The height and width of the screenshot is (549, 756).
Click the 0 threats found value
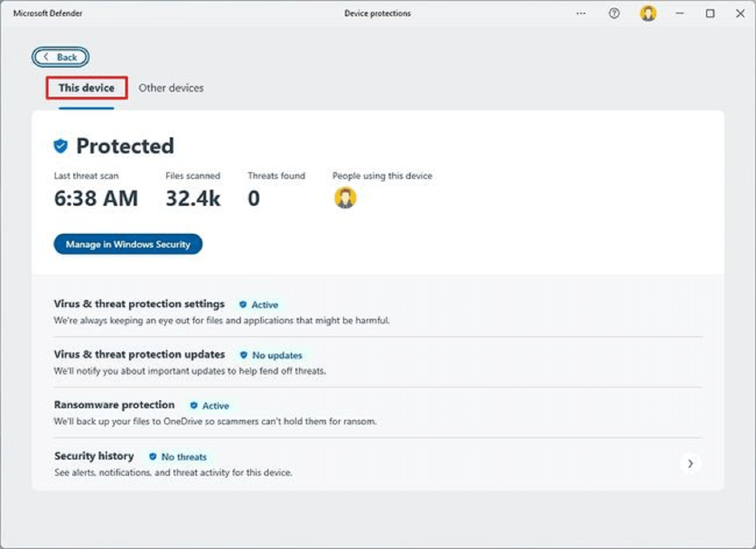[x=254, y=198]
